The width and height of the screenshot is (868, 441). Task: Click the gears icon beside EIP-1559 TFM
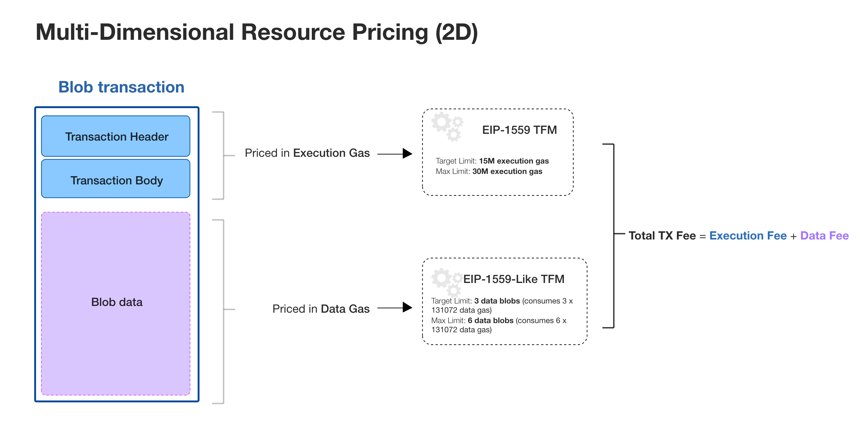point(447,126)
